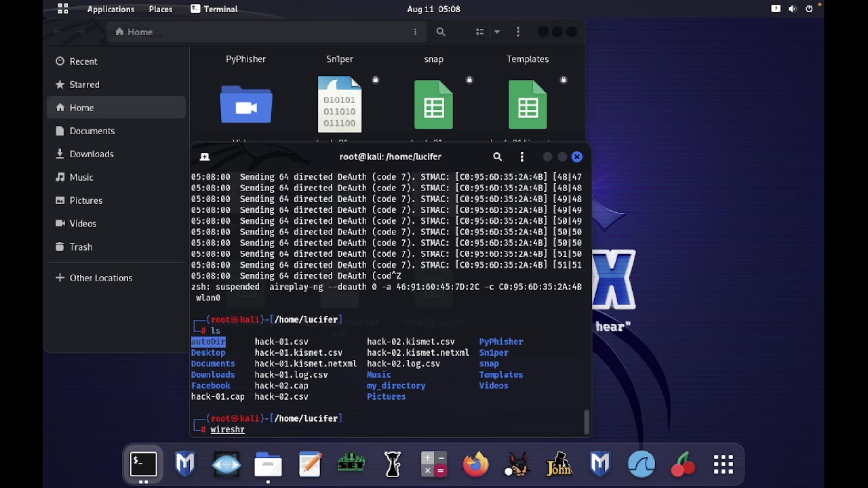
Task: Open Music in the Files sidebar
Action: pos(116,177)
